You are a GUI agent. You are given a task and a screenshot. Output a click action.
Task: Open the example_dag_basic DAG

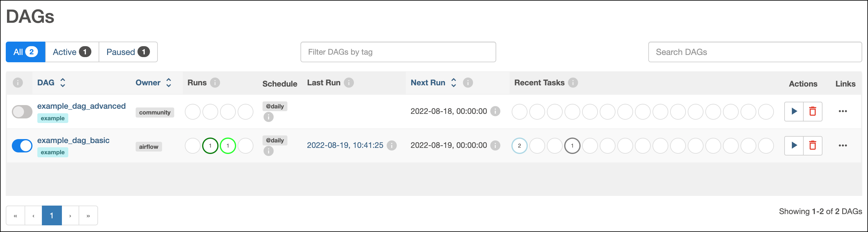tap(73, 140)
